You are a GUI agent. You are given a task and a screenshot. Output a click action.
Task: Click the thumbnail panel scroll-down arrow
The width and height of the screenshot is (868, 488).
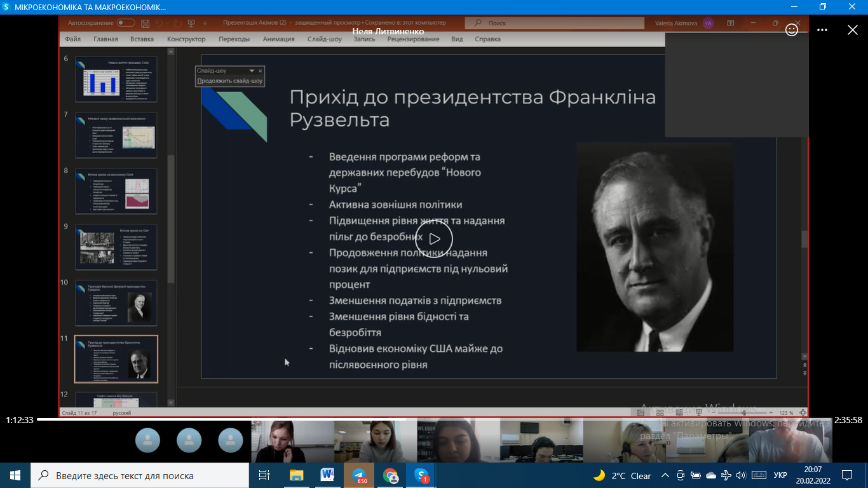coord(170,403)
